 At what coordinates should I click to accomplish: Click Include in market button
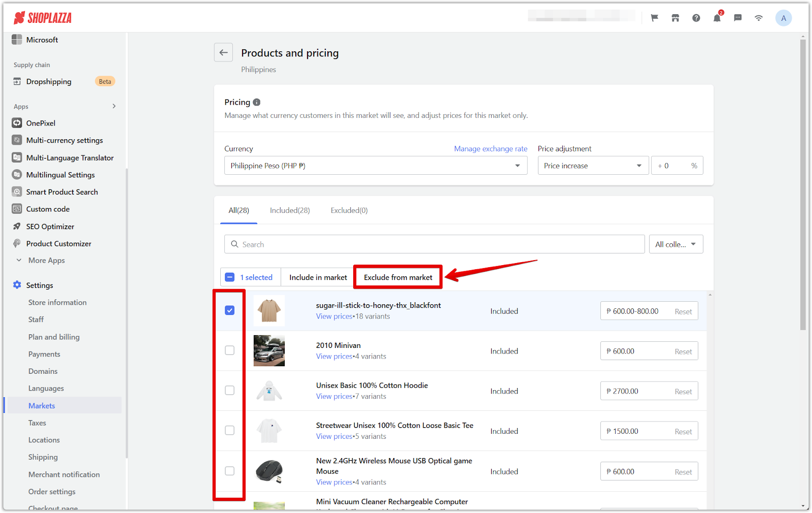pos(318,277)
